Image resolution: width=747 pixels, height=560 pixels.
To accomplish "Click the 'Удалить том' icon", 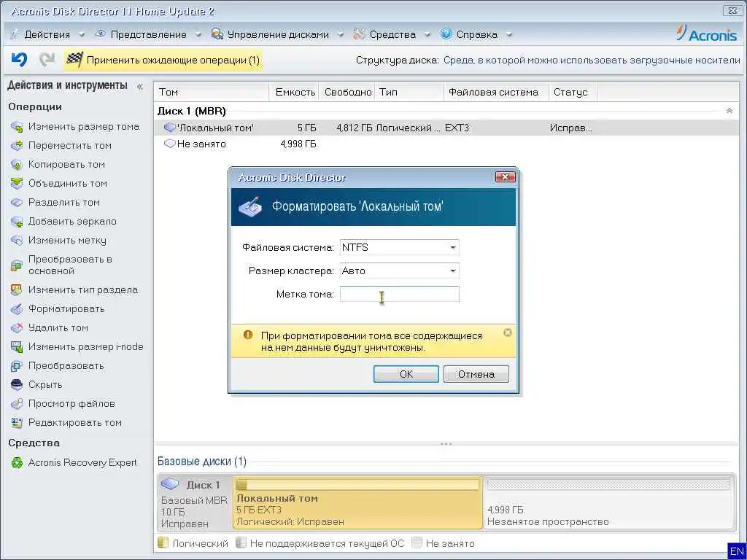I will [x=17, y=327].
